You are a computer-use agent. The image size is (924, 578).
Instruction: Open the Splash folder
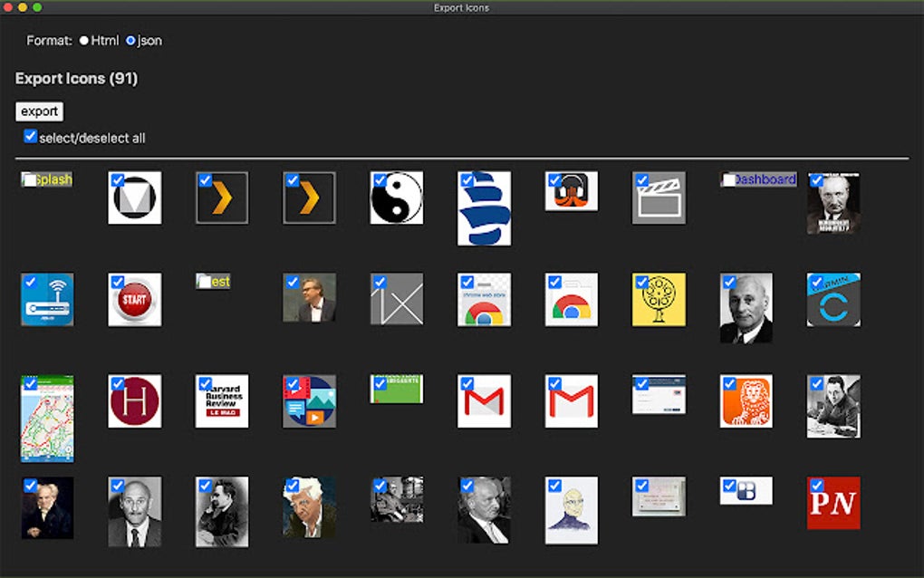[45, 179]
